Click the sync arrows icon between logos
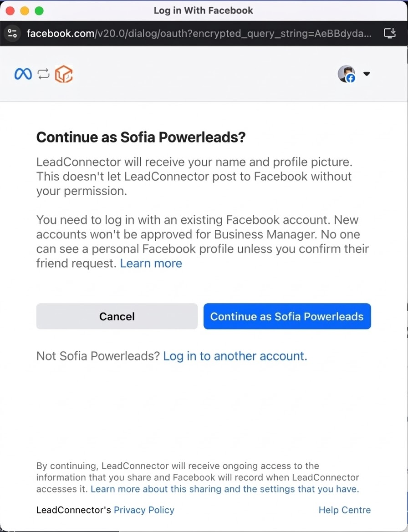The height and width of the screenshot is (532, 408). [x=43, y=74]
